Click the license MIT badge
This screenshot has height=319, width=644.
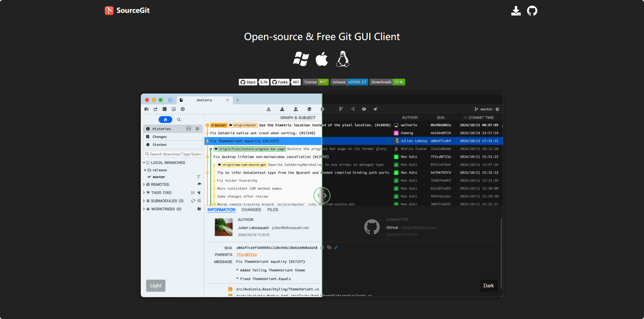[x=316, y=82]
